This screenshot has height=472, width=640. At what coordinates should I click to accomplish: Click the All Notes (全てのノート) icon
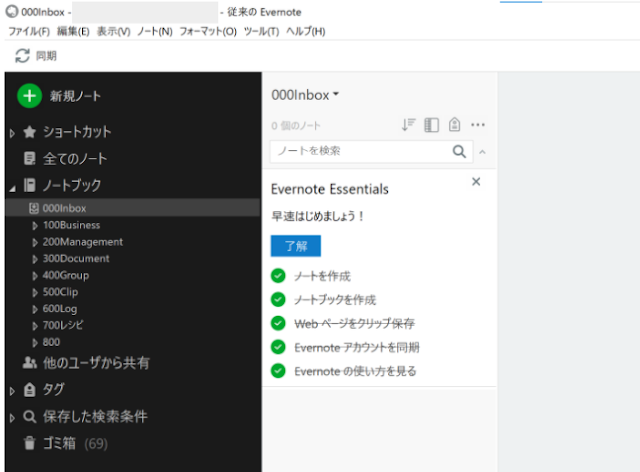pyautogui.click(x=29, y=158)
